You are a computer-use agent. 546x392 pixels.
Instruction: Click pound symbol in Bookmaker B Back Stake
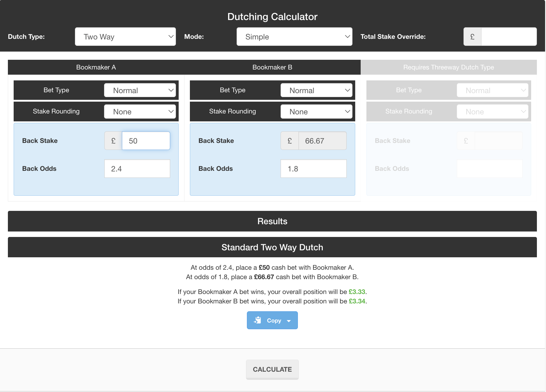click(290, 141)
